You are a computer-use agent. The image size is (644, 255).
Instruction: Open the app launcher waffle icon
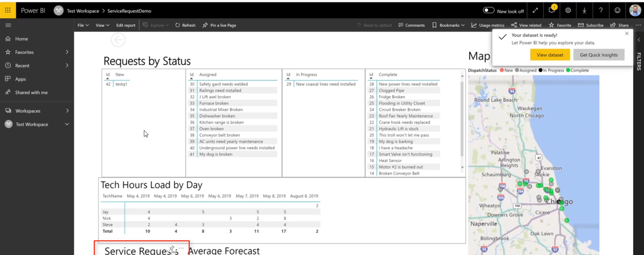click(8, 10)
